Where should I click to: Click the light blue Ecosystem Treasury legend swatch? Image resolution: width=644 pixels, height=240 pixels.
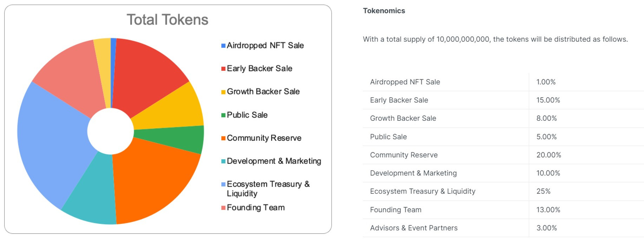[223, 185]
